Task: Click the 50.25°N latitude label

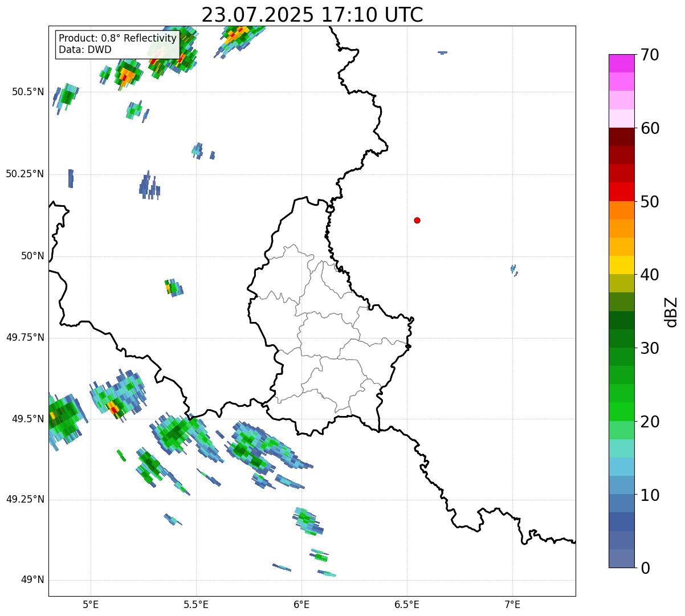Action: coord(25,174)
